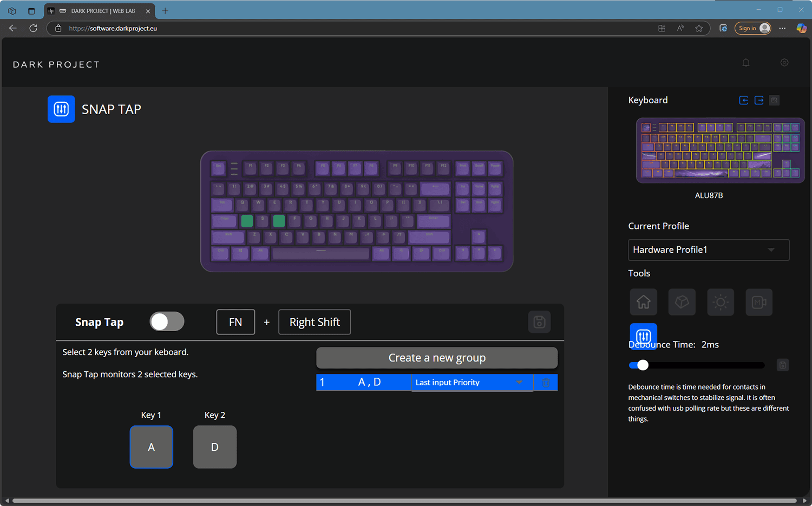This screenshot has width=812, height=506.
Task: Open the Hardware Profile1 dropdown
Action: pos(709,250)
